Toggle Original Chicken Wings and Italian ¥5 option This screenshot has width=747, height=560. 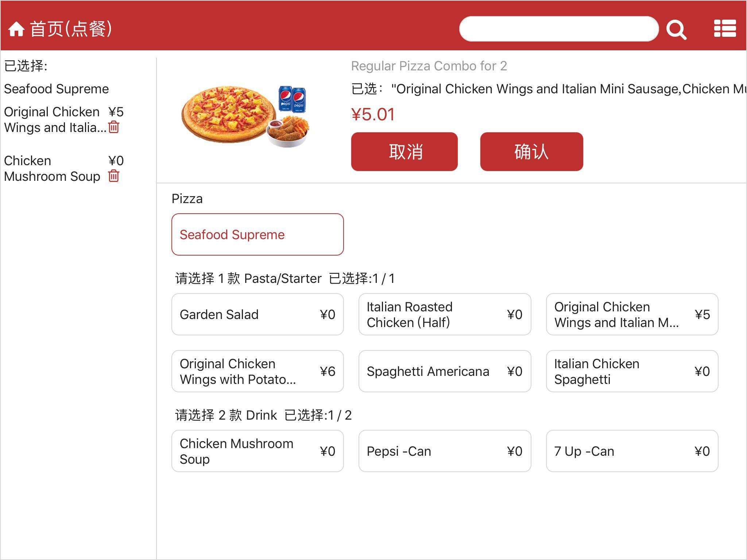pos(632,314)
